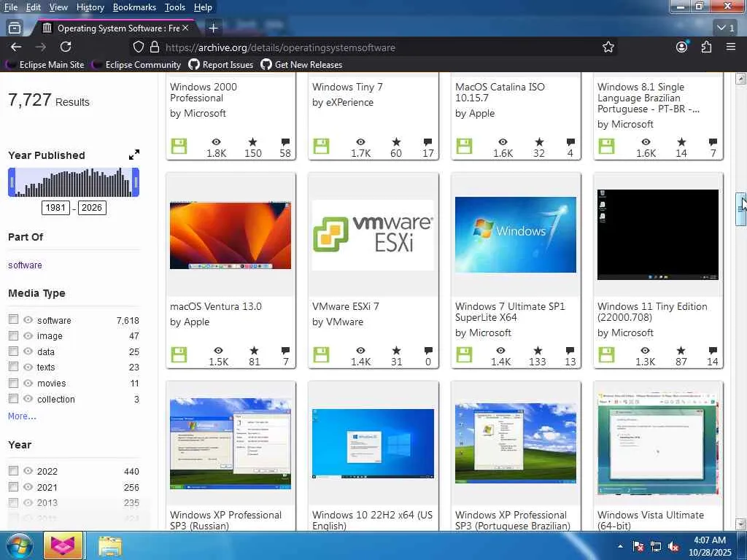Image resolution: width=747 pixels, height=560 pixels.
Task: Open Get New Releases bookmark
Action: pyautogui.click(x=301, y=64)
